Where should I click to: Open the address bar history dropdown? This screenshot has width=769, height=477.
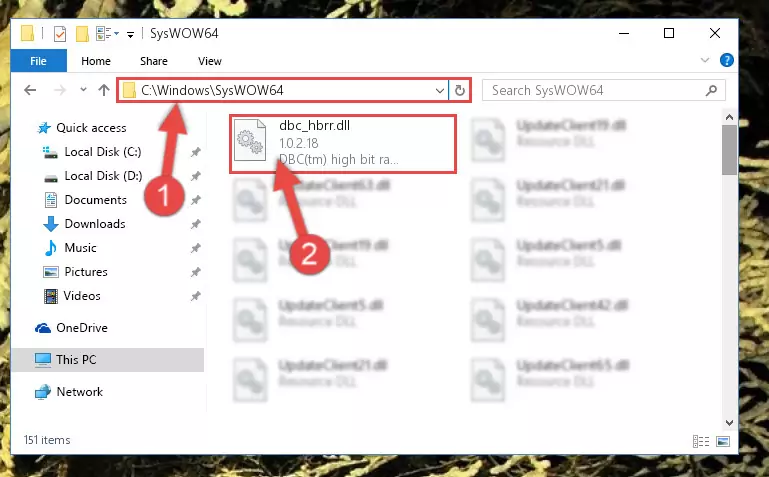pyautogui.click(x=439, y=91)
